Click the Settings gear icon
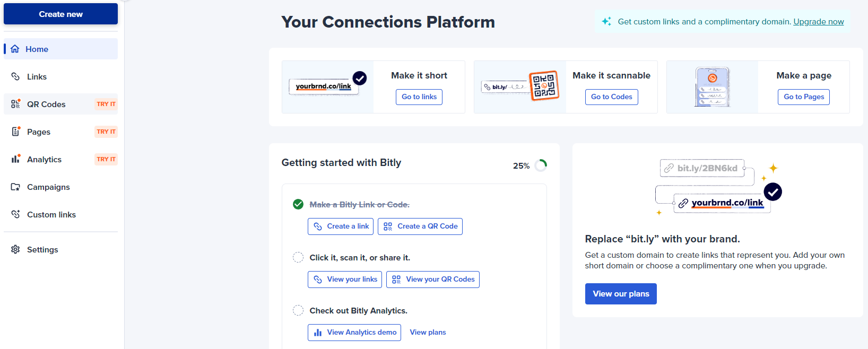 [15, 249]
